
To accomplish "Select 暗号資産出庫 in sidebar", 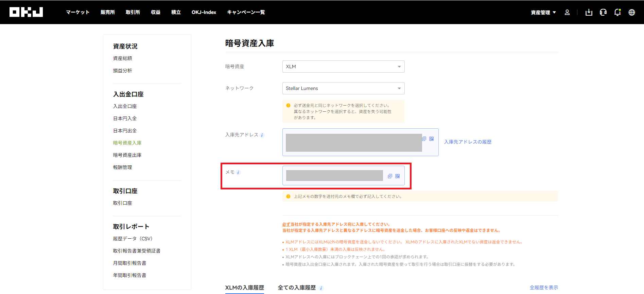I will coord(127,155).
